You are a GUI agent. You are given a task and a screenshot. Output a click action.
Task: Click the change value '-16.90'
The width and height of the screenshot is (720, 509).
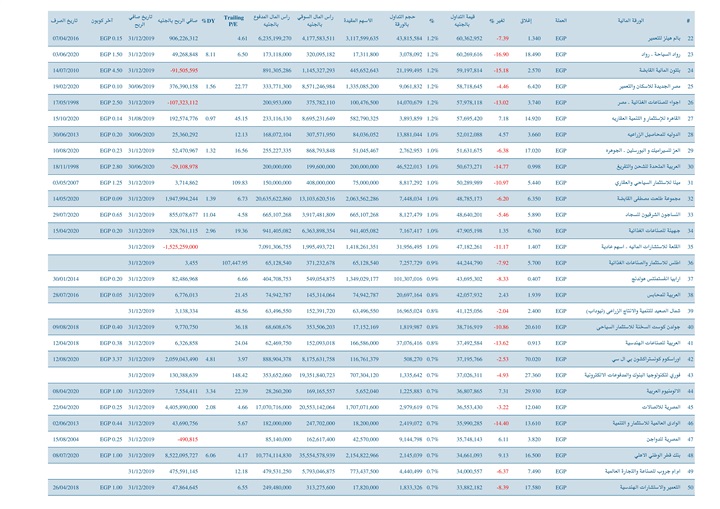point(501,55)
